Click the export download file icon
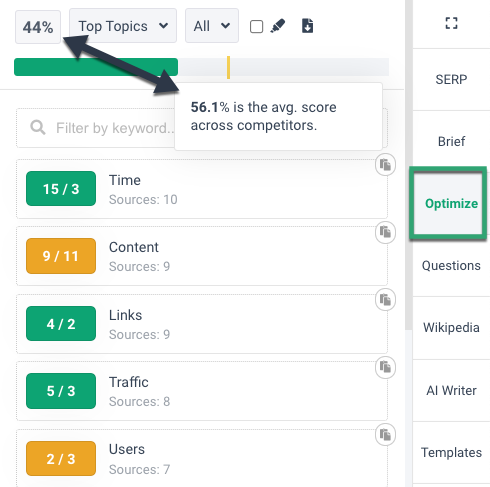 coord(307,26)
